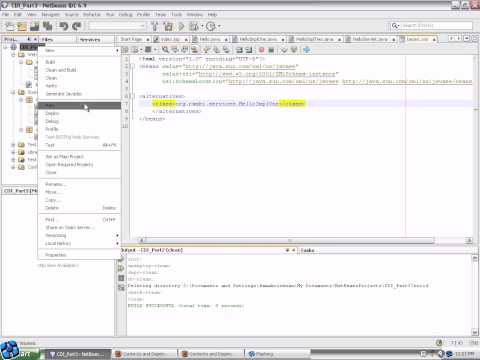Viewport: 480px width, 360px height.
Task: Switch to the HelloImplOne.java editor tab
Action: point(259,39)
